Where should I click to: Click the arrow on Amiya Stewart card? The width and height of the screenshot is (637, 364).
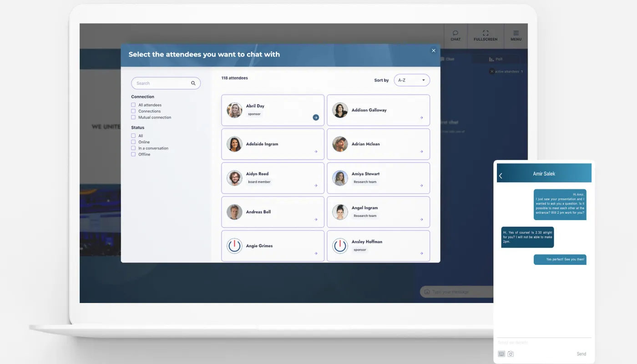tap(421, 186)
